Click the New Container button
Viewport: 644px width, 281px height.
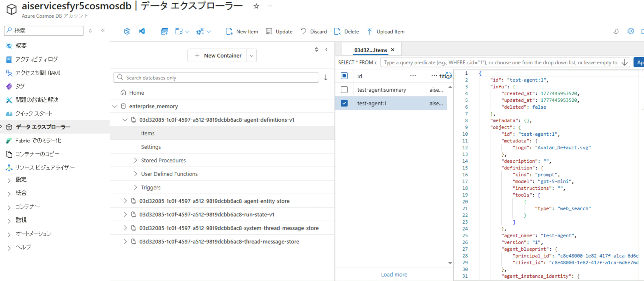coord(218,56)
